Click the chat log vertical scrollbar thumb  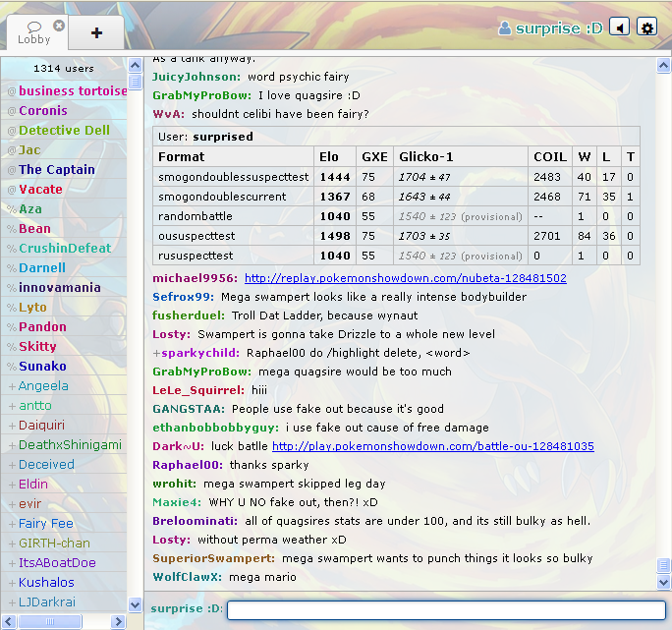click(663, 565)
